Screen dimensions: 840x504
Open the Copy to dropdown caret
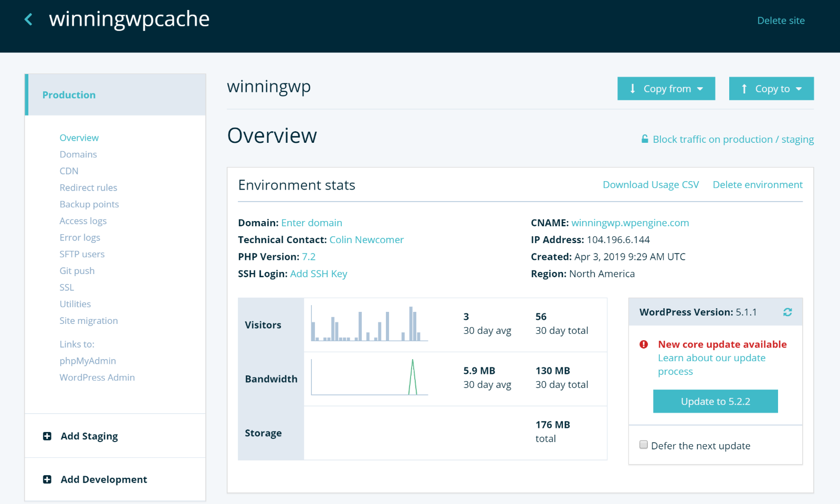[x=799, y=89]
